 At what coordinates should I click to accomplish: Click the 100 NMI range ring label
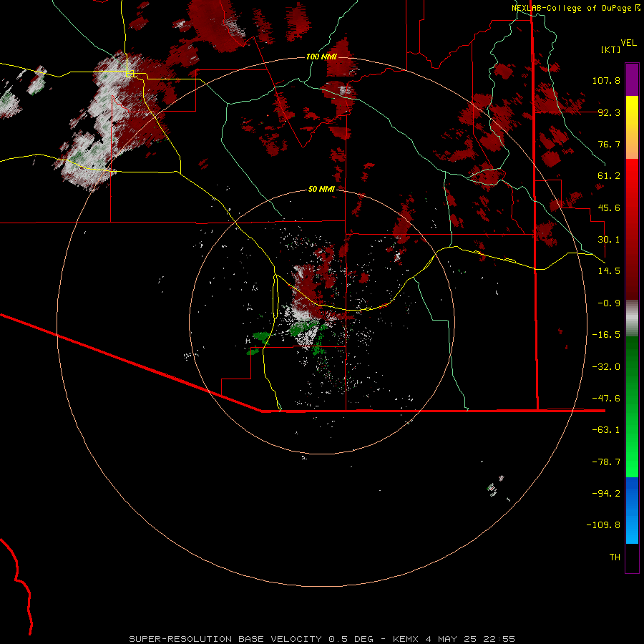click(321, 57)
